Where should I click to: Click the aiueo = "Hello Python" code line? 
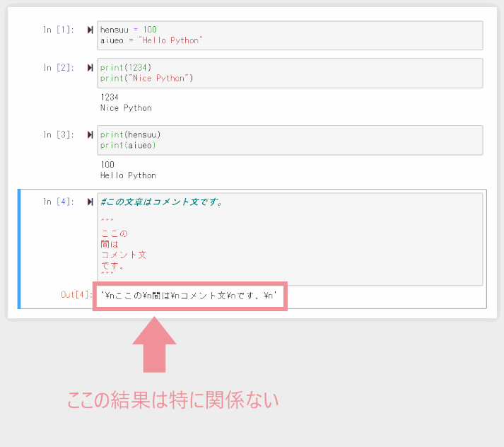point(151,41)
